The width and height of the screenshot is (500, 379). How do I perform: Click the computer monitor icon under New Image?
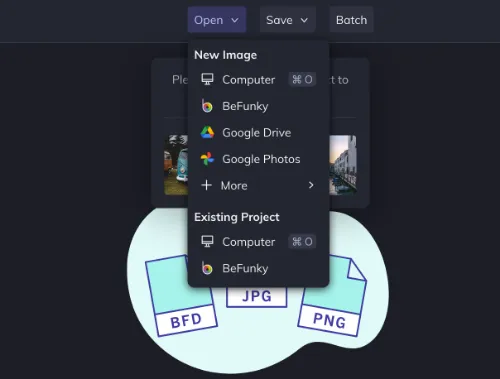[207, 80]
